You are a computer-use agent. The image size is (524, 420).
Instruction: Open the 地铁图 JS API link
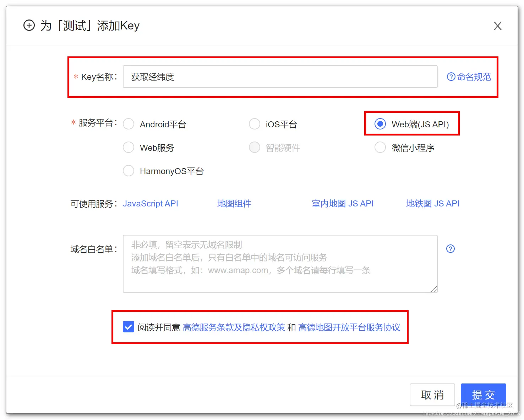click(432, 203)
